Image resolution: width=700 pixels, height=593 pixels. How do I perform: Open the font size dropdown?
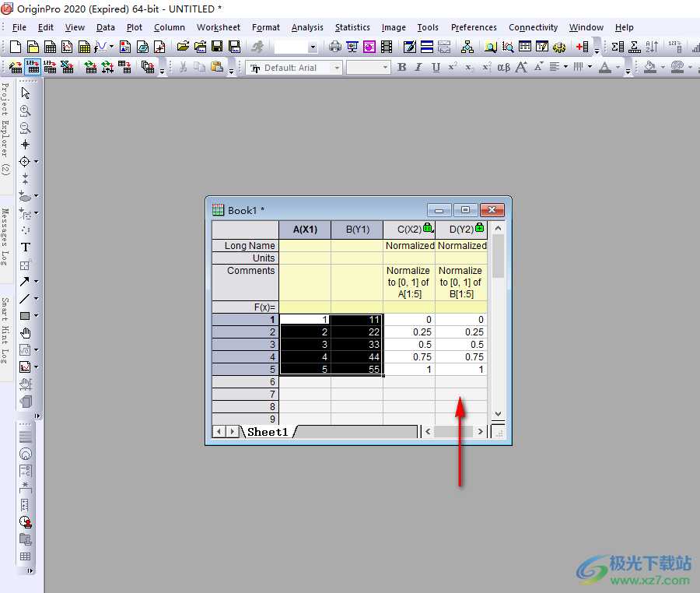pyautogui.click(x=385, y=68)
